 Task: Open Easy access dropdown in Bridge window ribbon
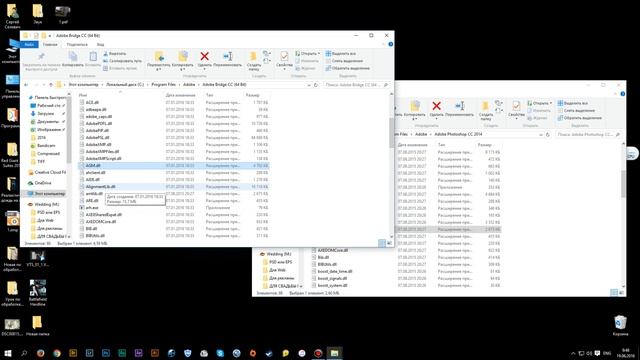coord(267,61)
